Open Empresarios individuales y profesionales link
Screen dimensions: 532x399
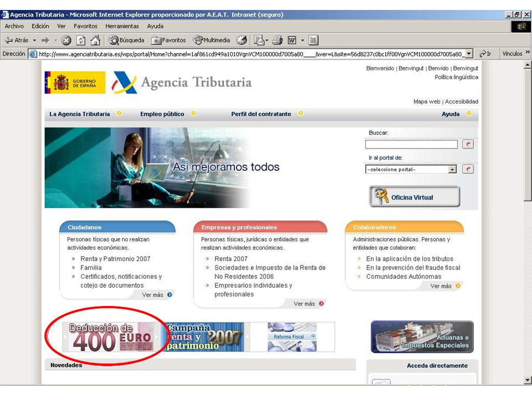click(x=253, y=290)
